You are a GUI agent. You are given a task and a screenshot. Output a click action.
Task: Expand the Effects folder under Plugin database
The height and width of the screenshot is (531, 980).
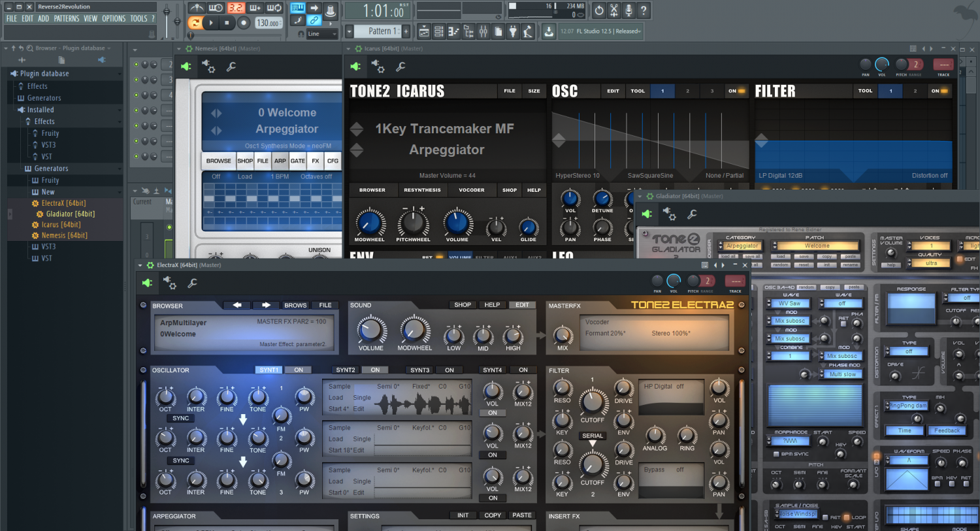click(37, 86)
